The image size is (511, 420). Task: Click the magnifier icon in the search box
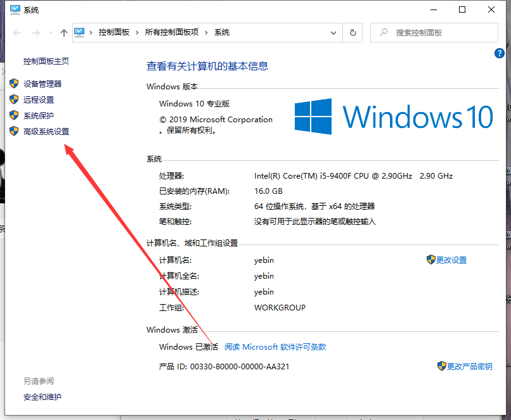coord(382,32)
